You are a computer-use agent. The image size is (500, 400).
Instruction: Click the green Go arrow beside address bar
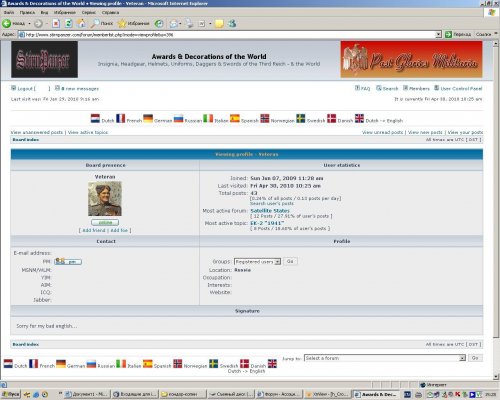click(448, 34)
